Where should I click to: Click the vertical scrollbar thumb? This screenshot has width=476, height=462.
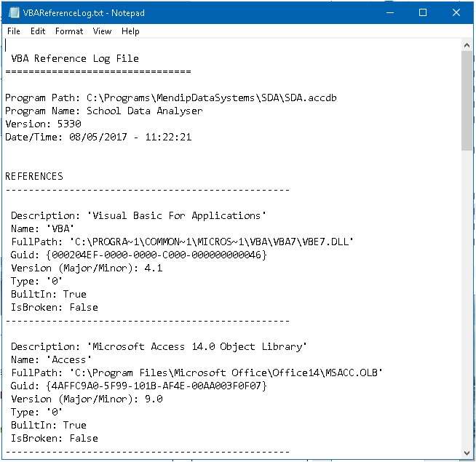point(467,100)
